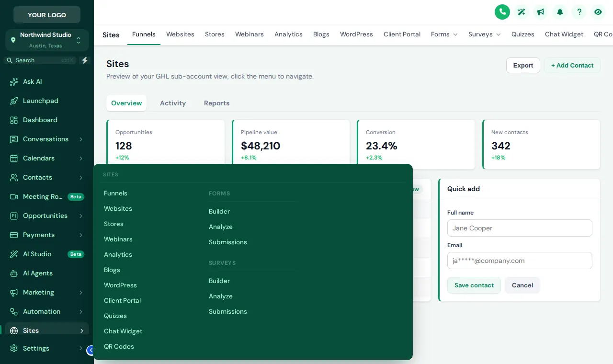Choose QR Codes in the Sites flyout menu

coord(119,347)
